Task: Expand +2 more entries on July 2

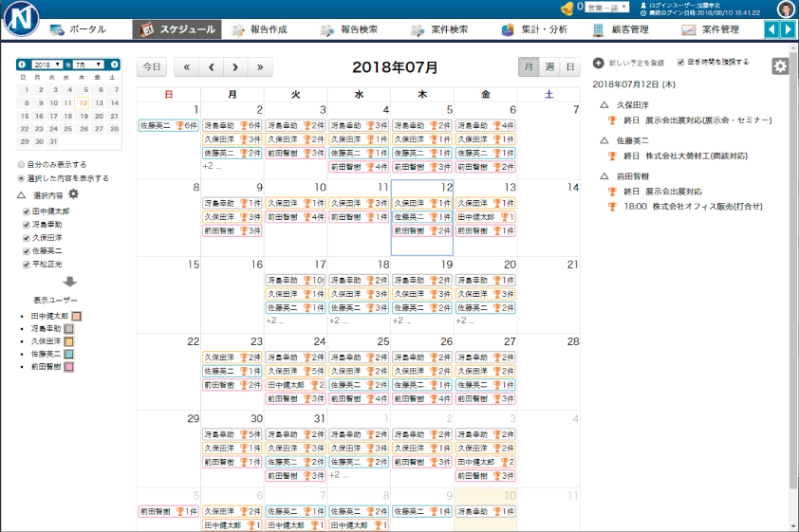Action: [212, 166]
